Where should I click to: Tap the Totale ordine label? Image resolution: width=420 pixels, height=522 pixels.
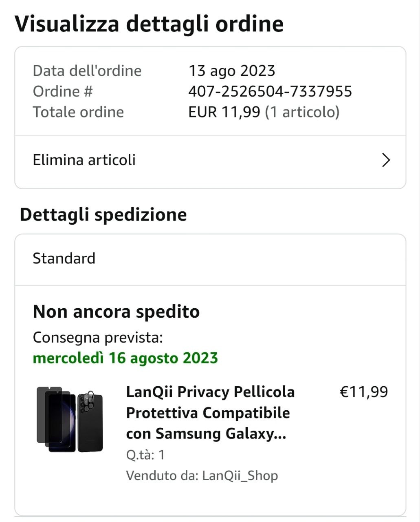pyautogui.click(x=78, y=112)
